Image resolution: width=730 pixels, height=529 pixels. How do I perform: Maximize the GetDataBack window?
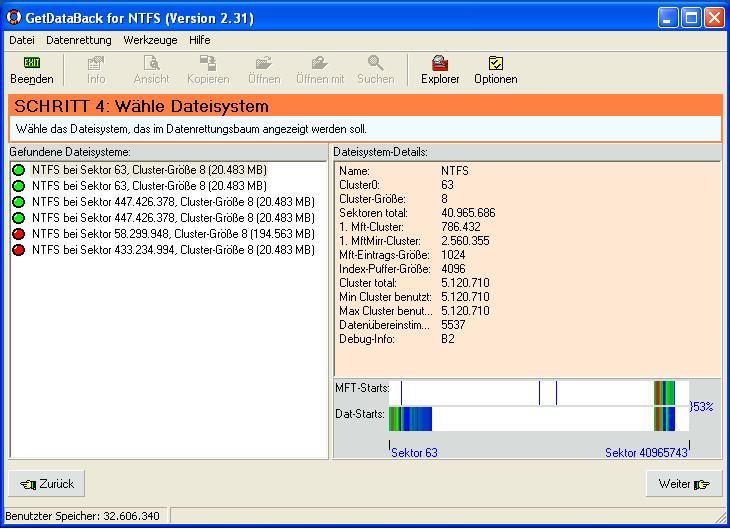(691, 18)
